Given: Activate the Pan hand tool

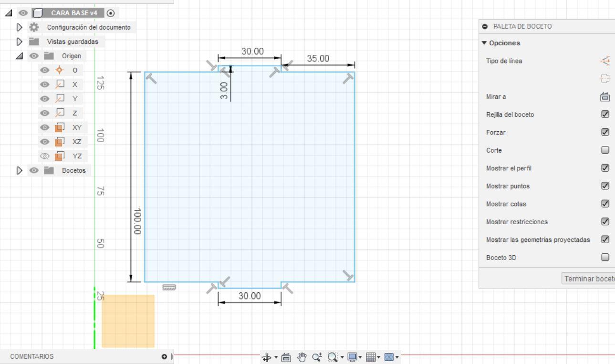Looking at the screenshot, I should click(302, 356).
